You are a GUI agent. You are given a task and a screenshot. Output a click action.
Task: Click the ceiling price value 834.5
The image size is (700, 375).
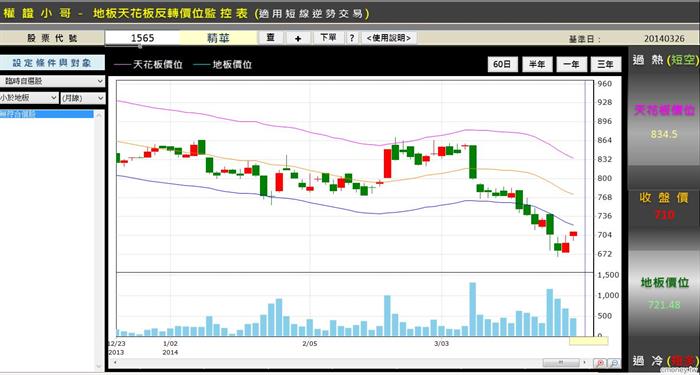click(x=664, y=134)
